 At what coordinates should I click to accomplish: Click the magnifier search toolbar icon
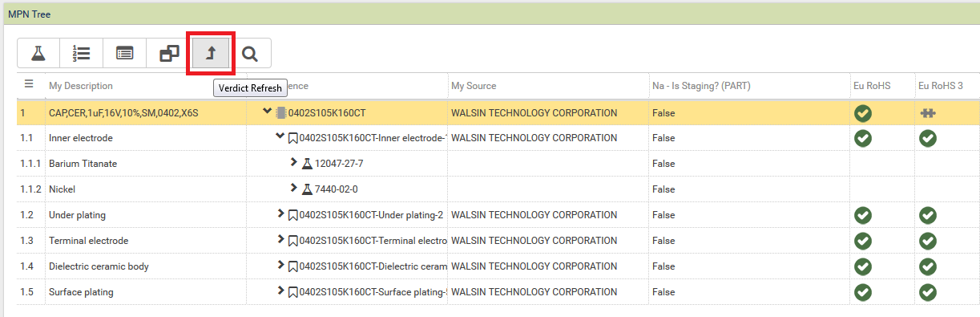tap(250, 54)
